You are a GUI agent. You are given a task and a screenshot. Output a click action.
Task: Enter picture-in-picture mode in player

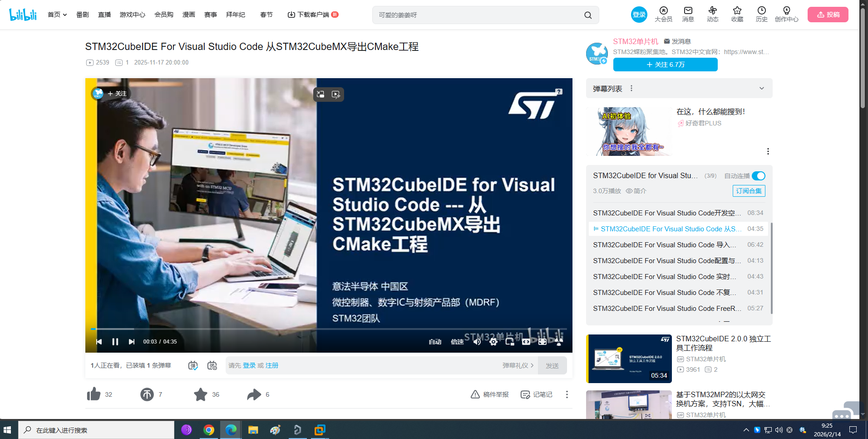tap(510, 342)
